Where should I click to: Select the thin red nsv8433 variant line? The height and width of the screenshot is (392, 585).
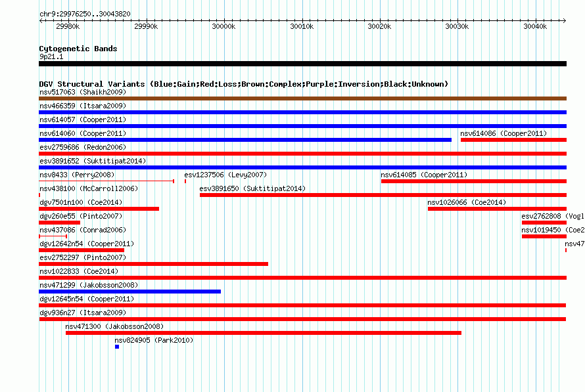click(106, 181)
